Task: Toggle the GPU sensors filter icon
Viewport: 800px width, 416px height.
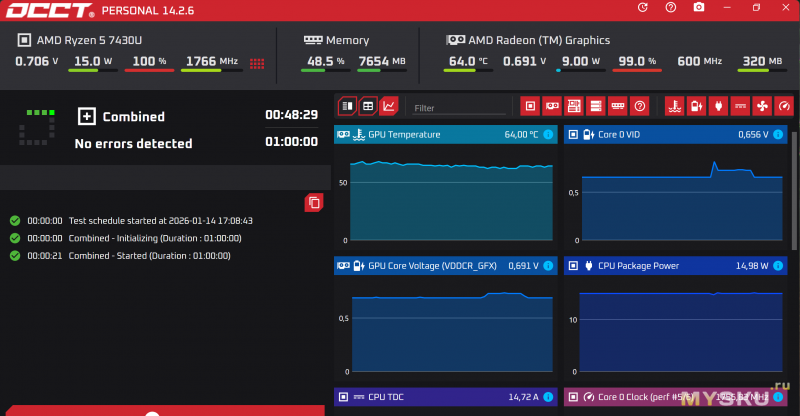Action: 552,106
